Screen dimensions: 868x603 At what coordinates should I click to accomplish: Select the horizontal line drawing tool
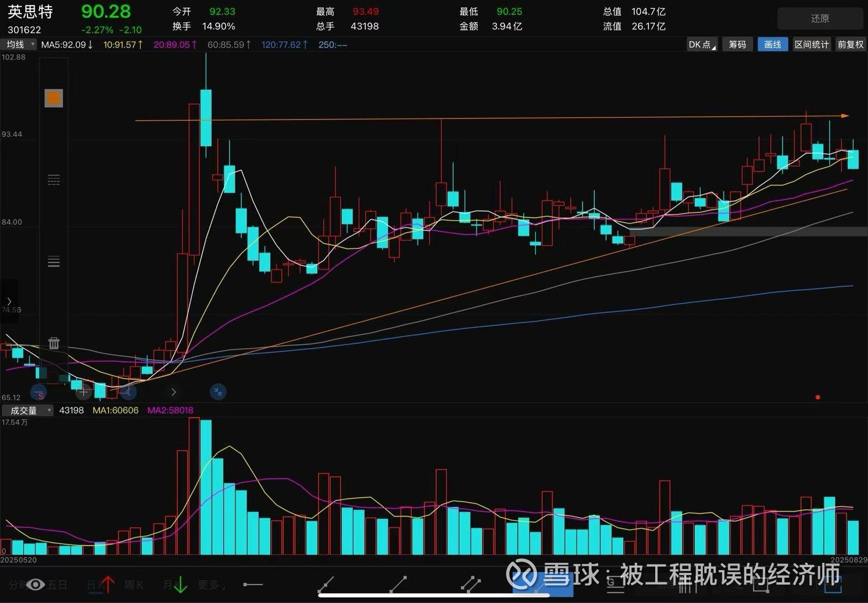pyautogui.click(x=253, y=585)
